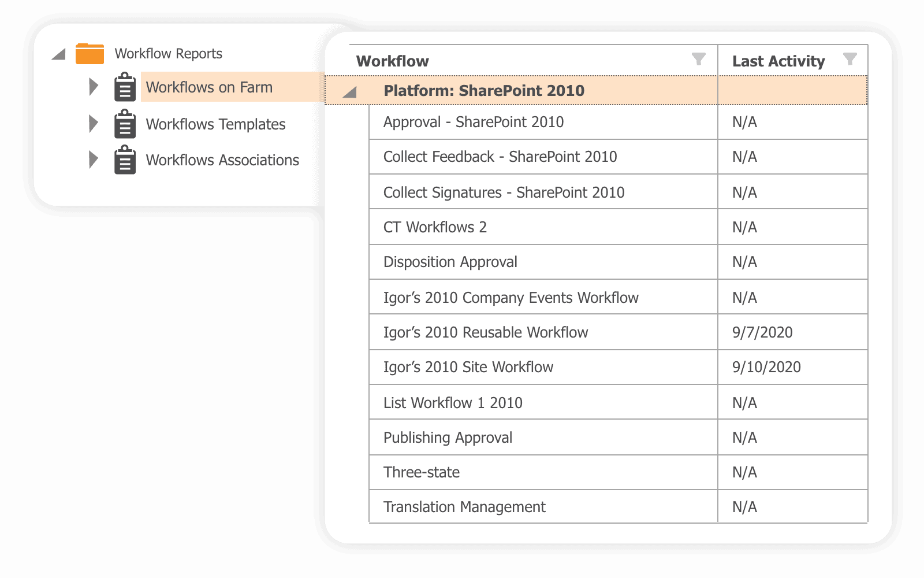Select the Platform: SharePoint 2010 group row
Viewport: 924px width, 578px height.
click(x=484, y=91)
